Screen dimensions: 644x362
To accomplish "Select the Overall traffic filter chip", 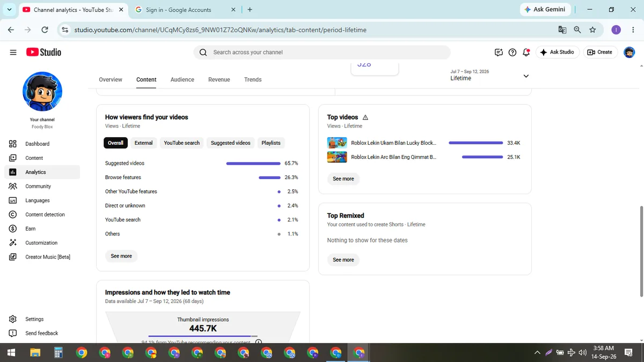I will 115,143.
